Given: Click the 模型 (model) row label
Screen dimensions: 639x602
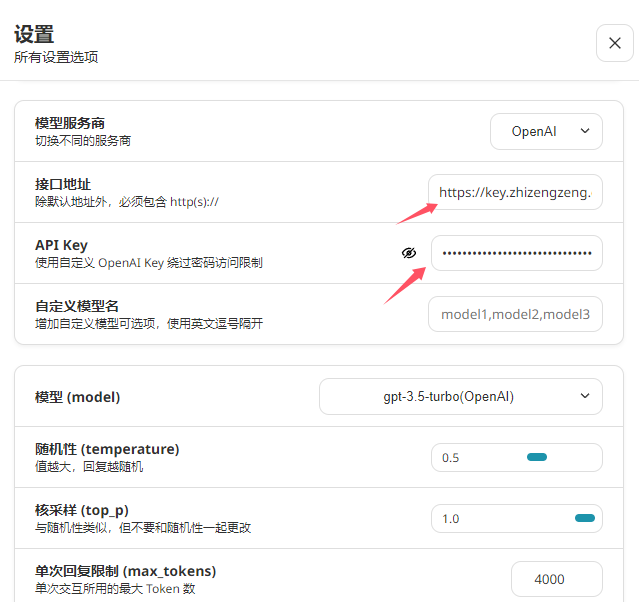Looking at the screenshot, I should (78, 397).
